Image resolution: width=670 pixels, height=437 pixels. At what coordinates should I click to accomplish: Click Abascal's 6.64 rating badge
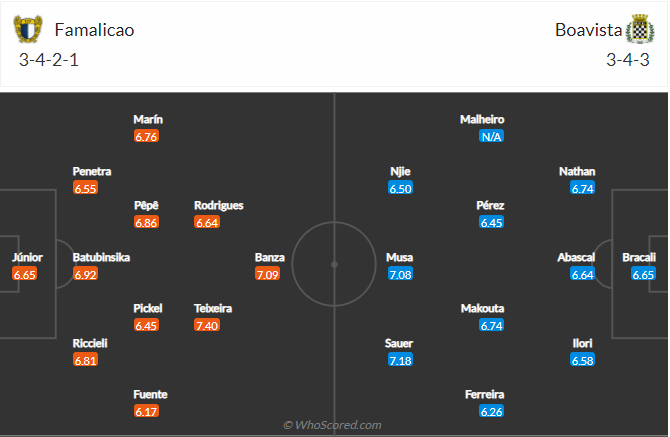(583, 274)
